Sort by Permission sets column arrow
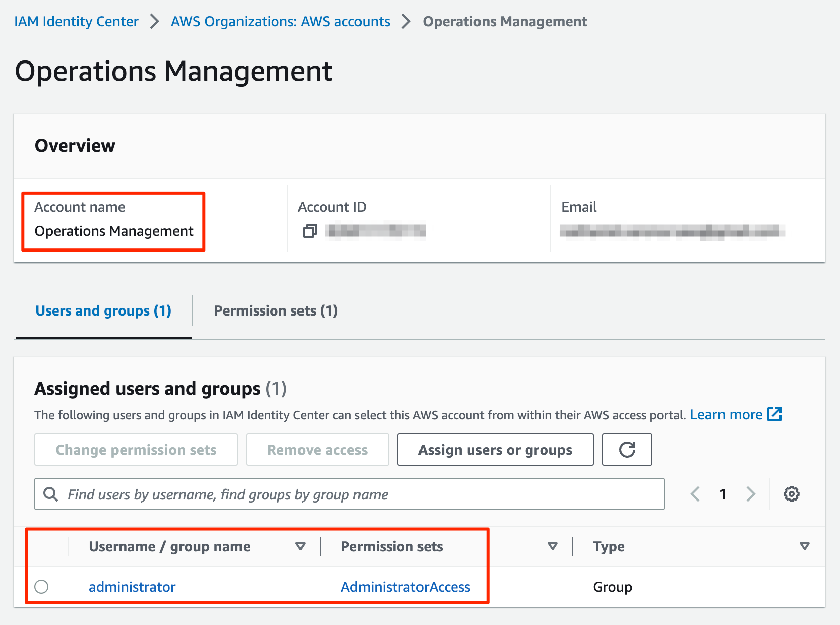 tap(553, 546)
